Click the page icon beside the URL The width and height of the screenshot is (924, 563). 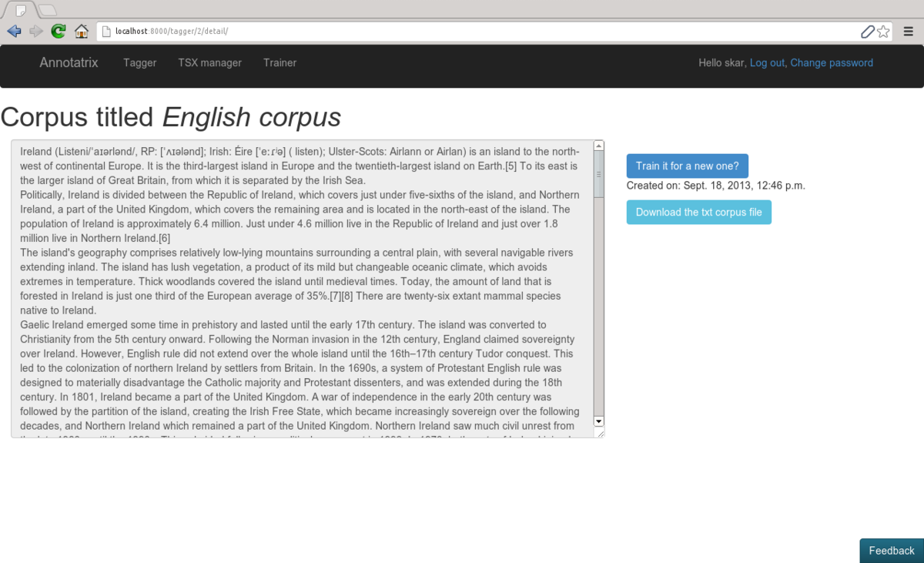pos(105,31)
